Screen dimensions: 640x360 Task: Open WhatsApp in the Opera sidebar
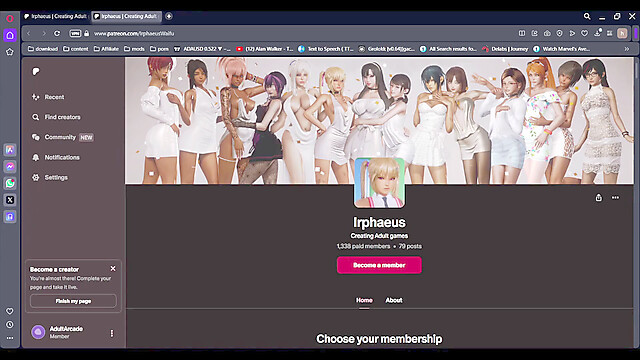pyautogui.click(x=10, y=183)
